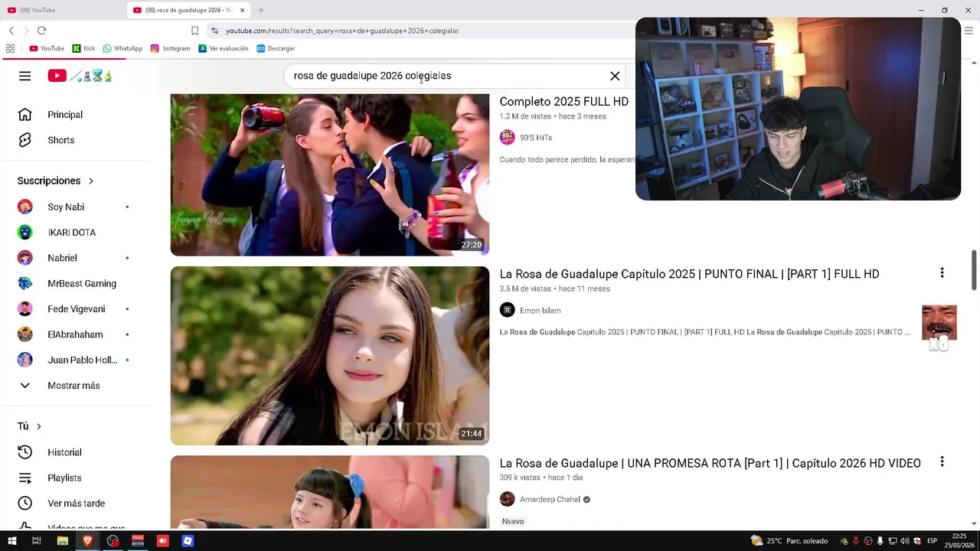The height and width of the screenshot is (551, 980).
Task: Open Ver más tarde in the sidebar
Action: pos(77,504)
